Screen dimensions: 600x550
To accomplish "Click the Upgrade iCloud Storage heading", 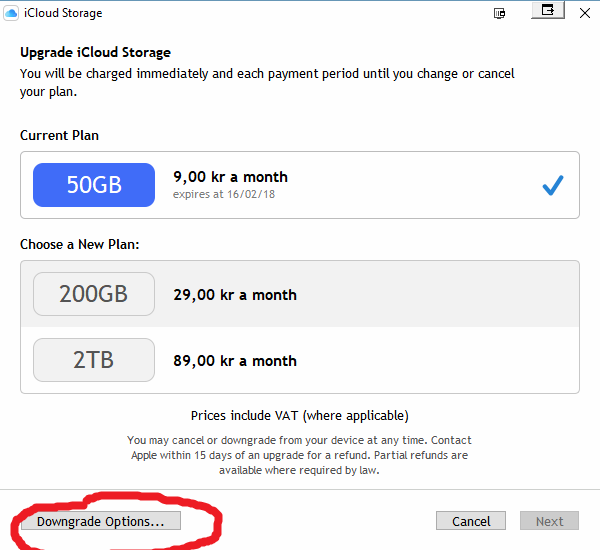I will pyautogui.click(x=95, y=52).
